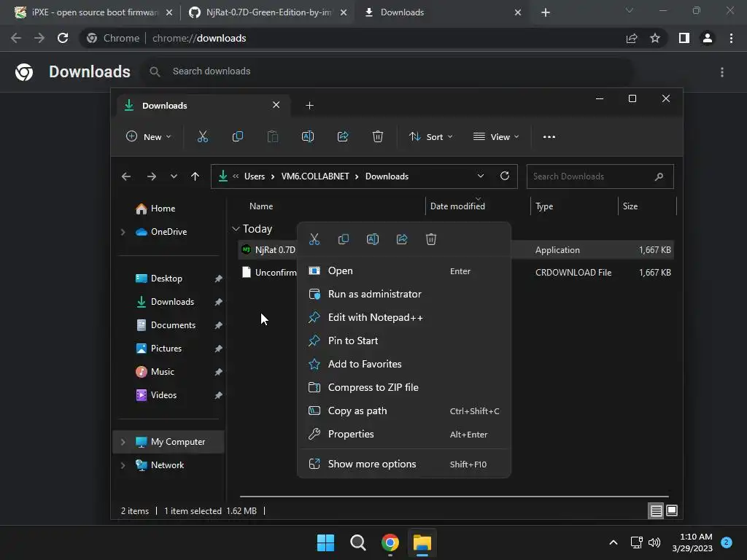747x560 pixels.
Task: Reload the Chrome page
Action: pyautogui.click(x=63, y=38)
